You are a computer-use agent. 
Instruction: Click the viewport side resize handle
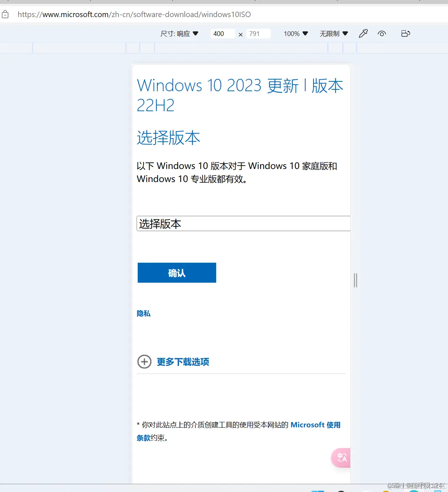coord(356,280)
